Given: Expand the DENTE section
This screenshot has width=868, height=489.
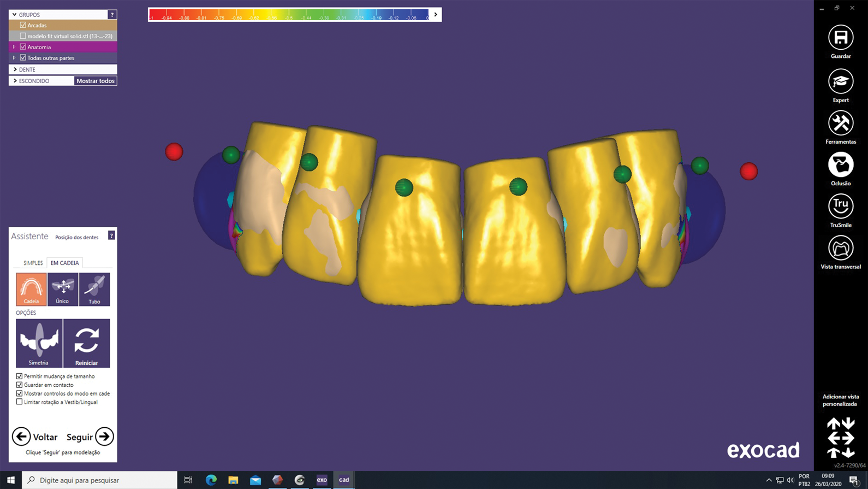Looking at the screenshot, I should [15, 69].
